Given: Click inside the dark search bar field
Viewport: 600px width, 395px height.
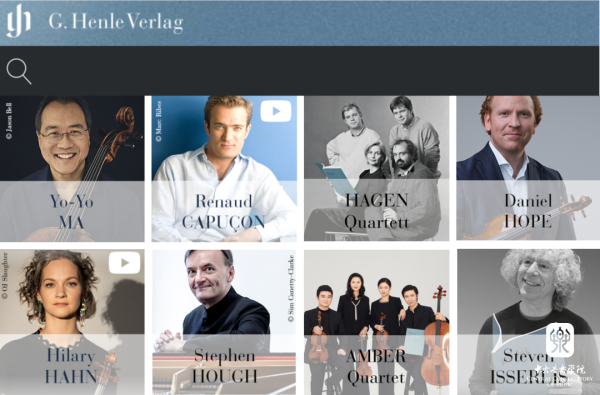Looking at the screenshot, I should 299,71.
